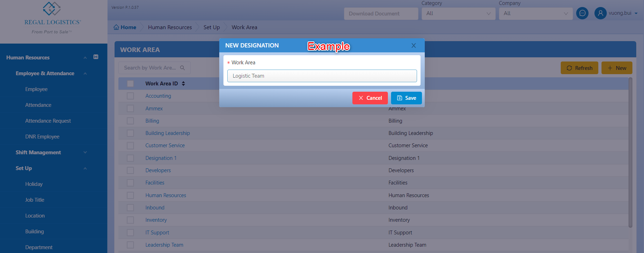The width and height of the screenshot is (644, 253).
Task: Open the Company dropdown
Action: [536, 14]
